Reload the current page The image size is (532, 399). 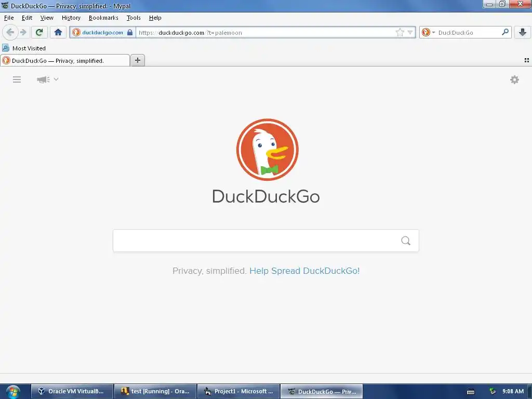click(39, 33)
